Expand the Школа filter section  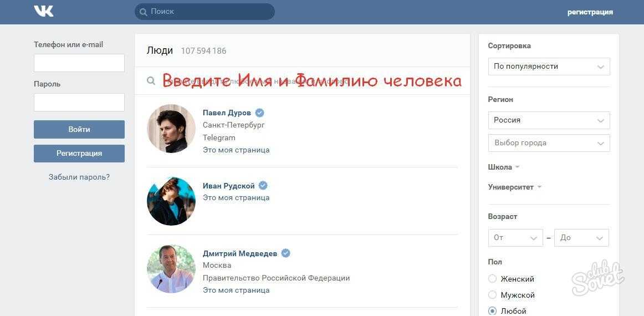(x=504, y=167)
